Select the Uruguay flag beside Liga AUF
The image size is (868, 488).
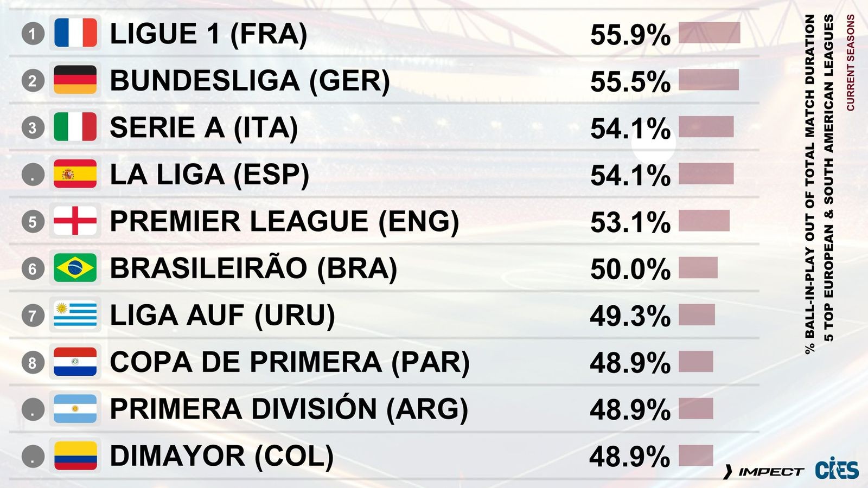(75, 315)
